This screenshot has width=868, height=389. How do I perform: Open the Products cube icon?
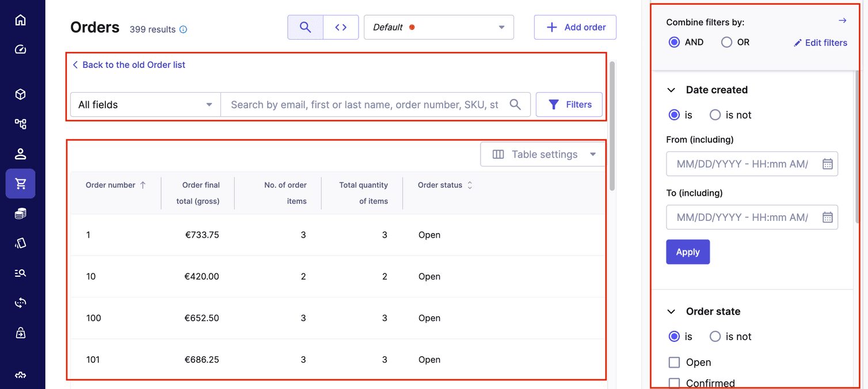pos(20,94)
